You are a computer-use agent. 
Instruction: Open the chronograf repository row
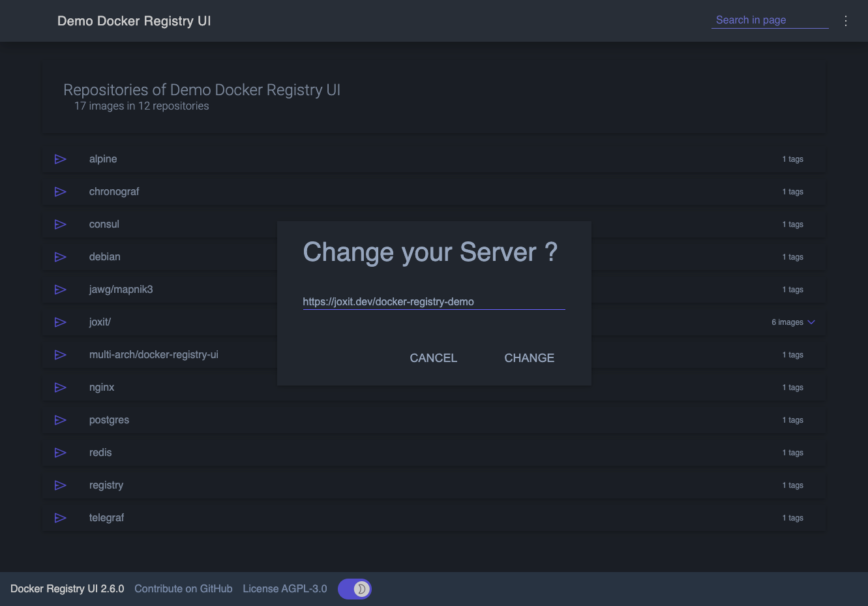pyautogui.click(x=434, y=192)
